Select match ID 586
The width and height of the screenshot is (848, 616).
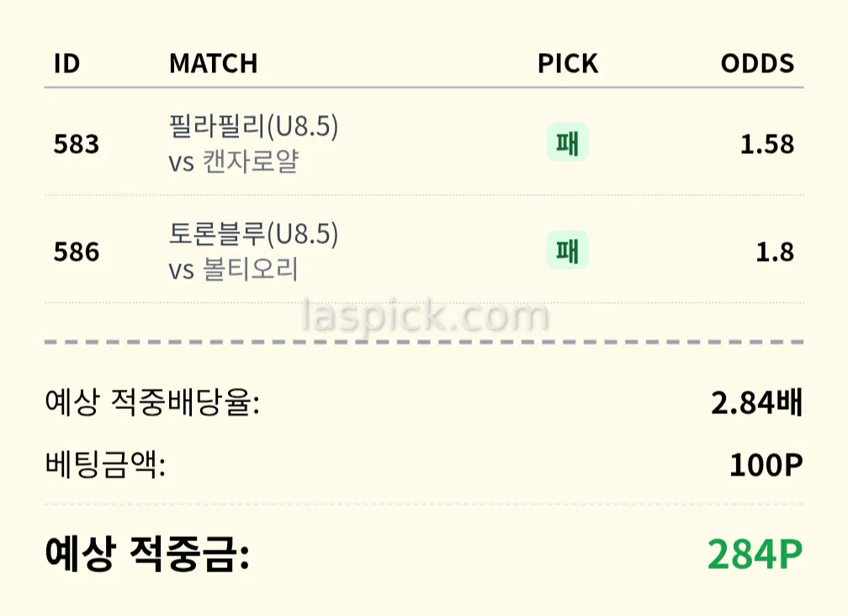(x=77, y=252)
